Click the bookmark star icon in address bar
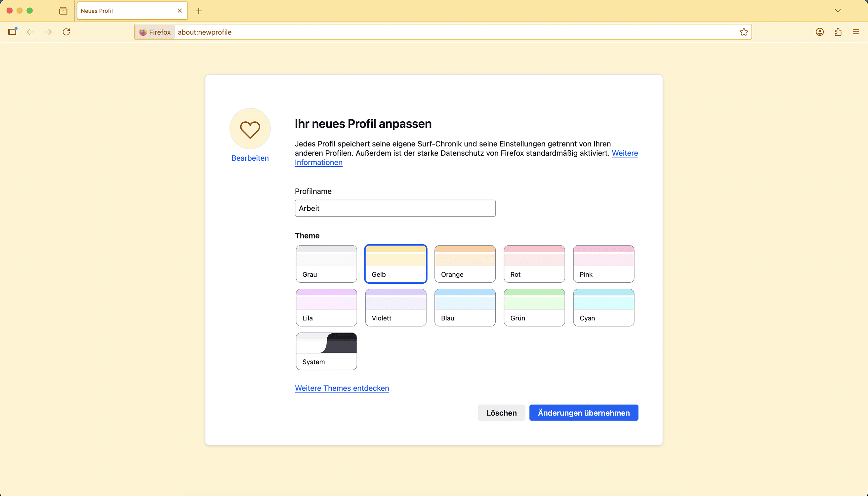Viewport: 868px width, 496px height. tap(744, 32)
